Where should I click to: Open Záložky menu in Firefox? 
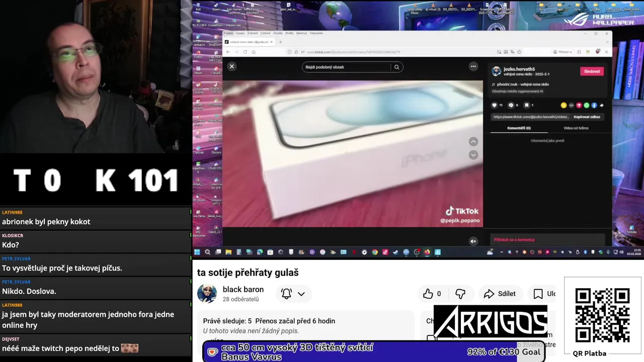[278, 33]
